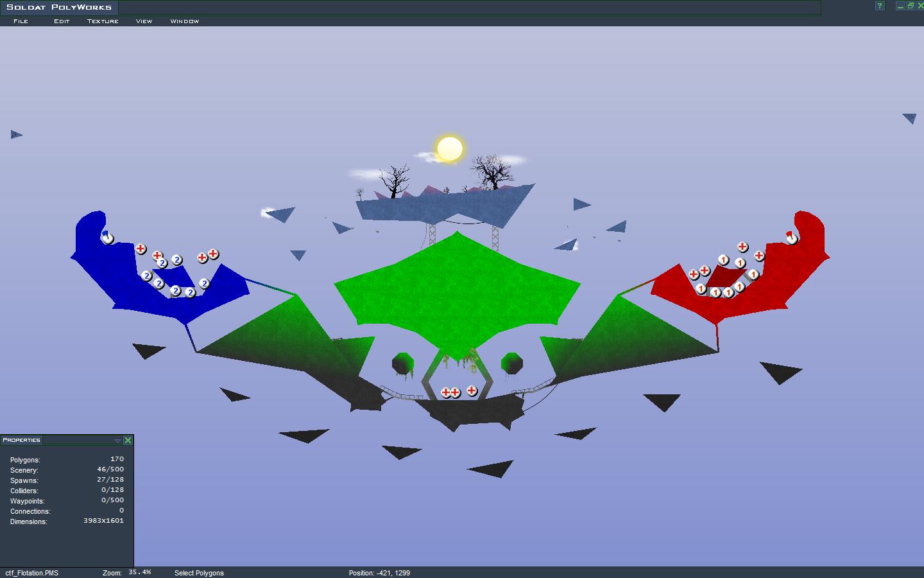Expand the View menu
Screen dimensions: 924x578
(144, 21)
